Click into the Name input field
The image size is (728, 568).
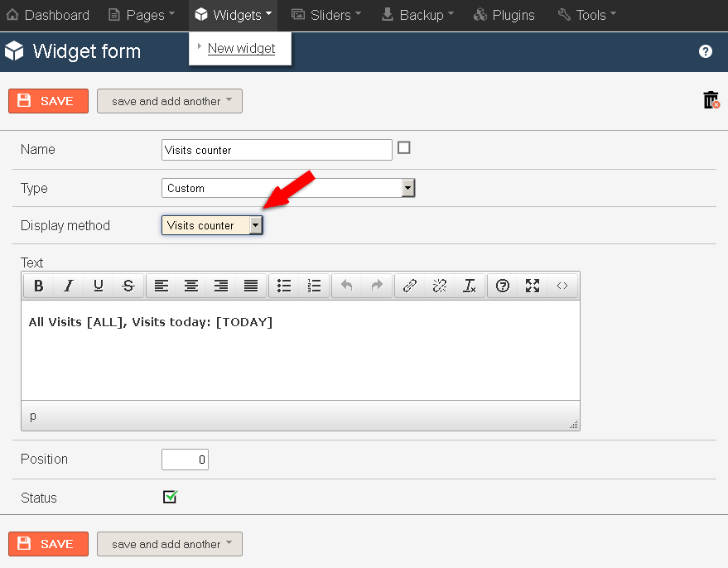(x=277, y=150)
